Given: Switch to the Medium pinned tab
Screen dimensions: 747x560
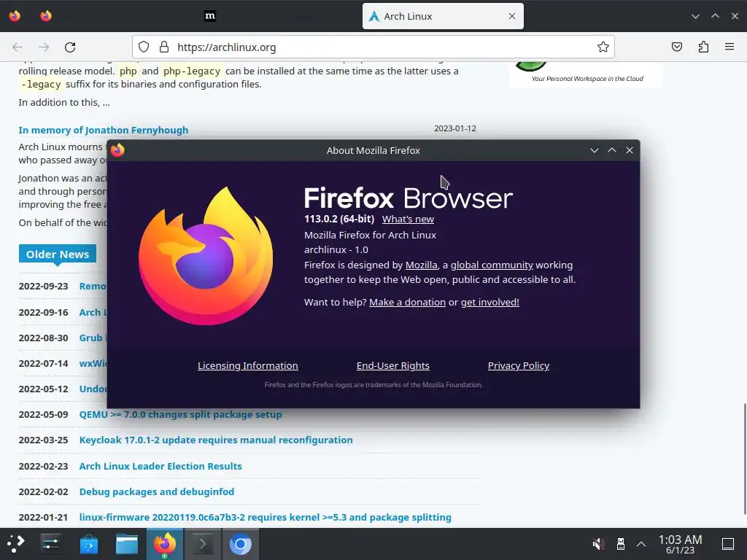Looking at the screenshot, I should pyautogui.click(x=210, y=16).
